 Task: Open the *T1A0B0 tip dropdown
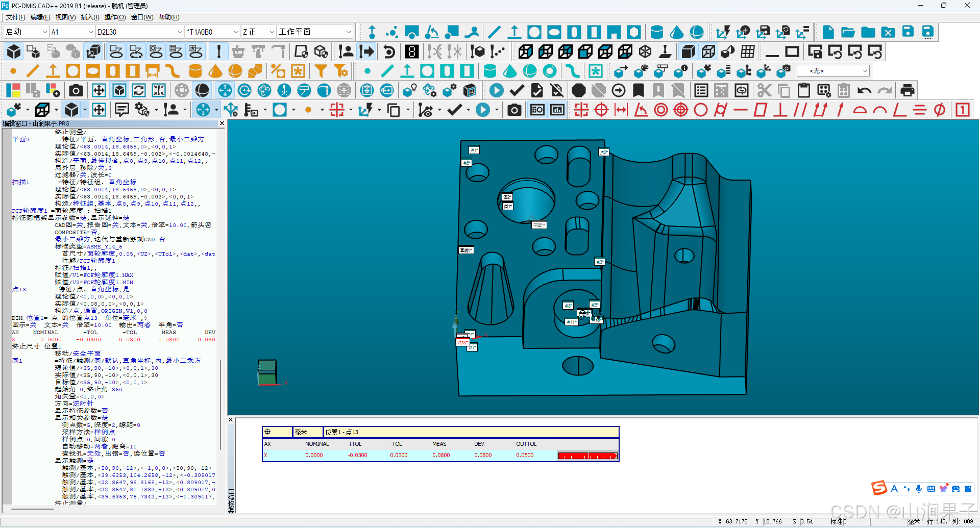[236, 32]
